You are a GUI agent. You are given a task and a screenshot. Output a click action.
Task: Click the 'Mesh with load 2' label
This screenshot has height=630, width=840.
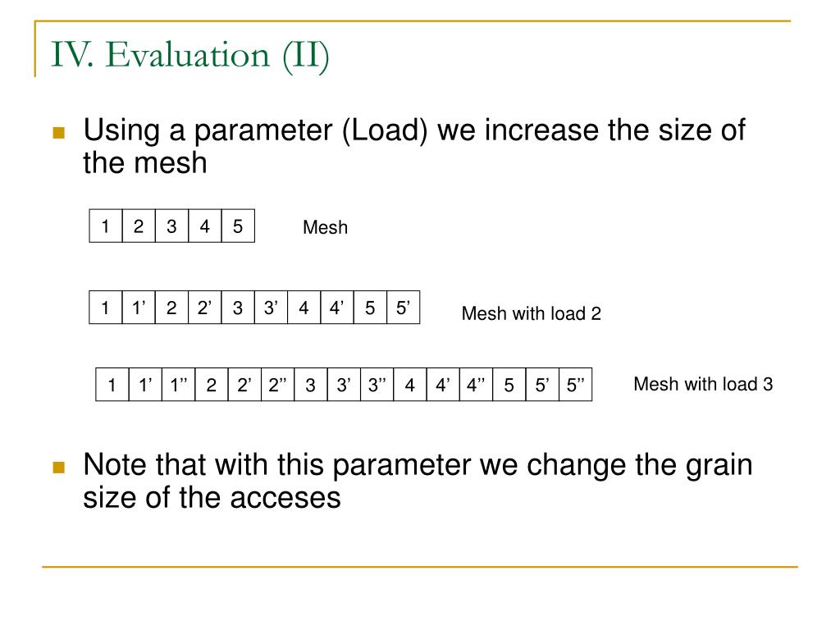[532, 313]
